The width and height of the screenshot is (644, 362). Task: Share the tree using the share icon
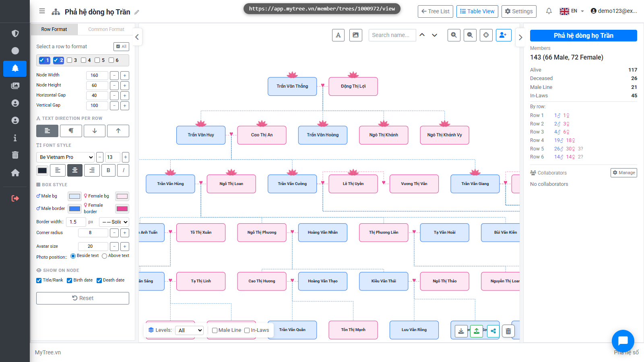click(x=493, y=331)
